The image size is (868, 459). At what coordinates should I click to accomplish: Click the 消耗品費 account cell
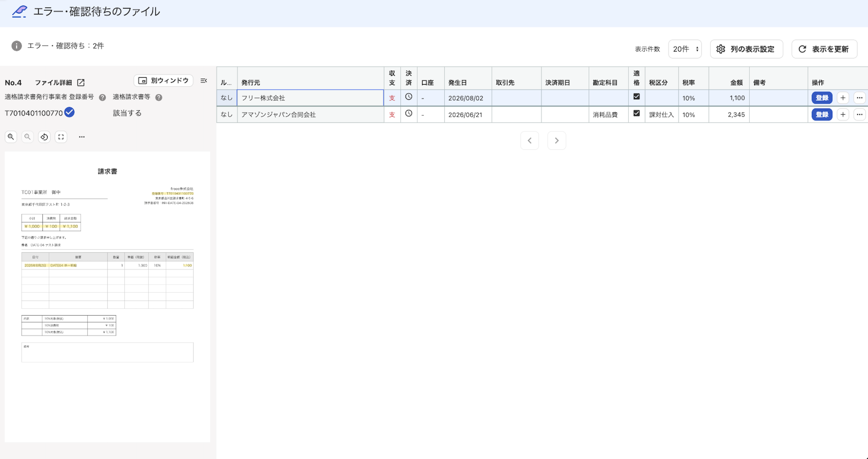tap(608, 115)
